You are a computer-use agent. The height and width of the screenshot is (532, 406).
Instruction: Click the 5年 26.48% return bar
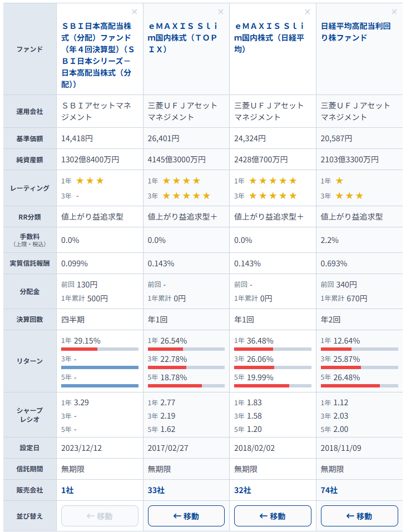point(359,385)
